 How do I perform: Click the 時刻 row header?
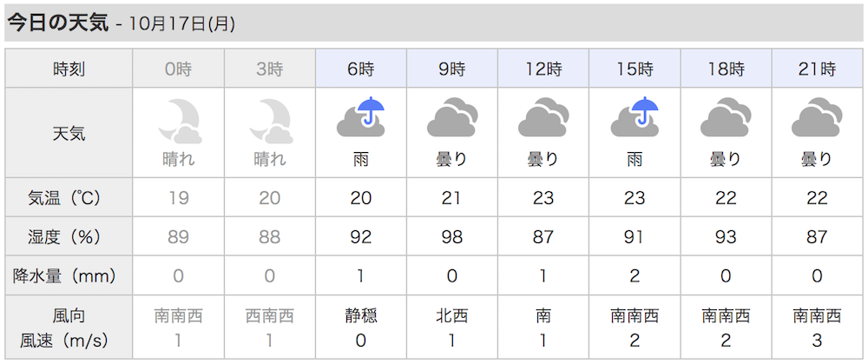pyautogui.click(x=69, y=68)
